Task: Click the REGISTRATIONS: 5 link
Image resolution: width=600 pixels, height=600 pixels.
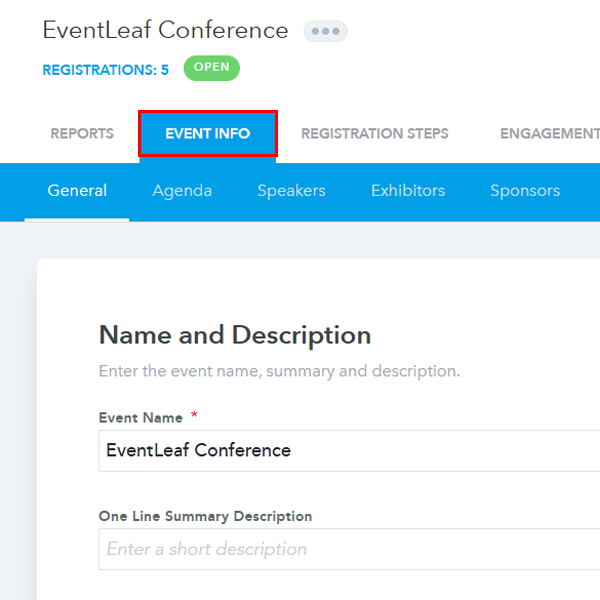Action: (106, 70)
